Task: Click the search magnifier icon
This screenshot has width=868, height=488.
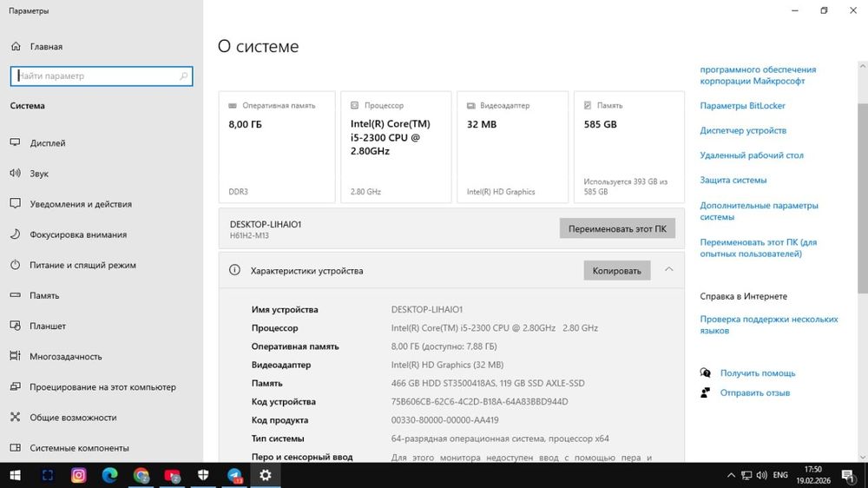Action: 184,76
